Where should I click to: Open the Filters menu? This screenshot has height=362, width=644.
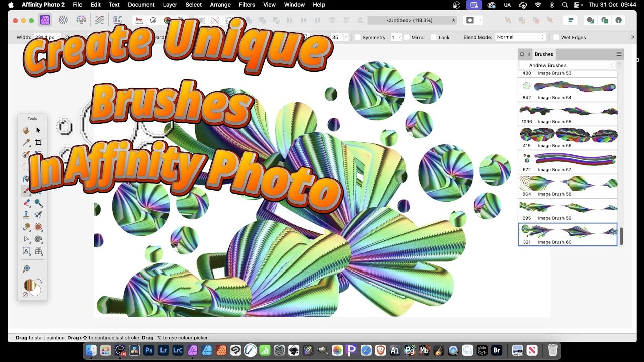tap(247, 5)
